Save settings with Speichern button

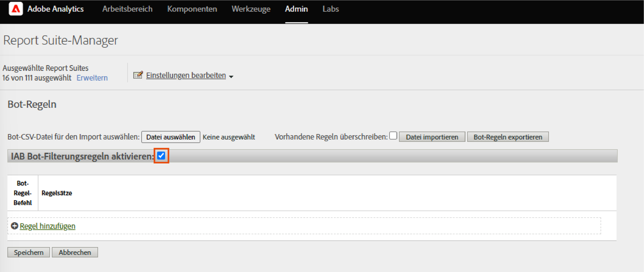click(28, 252)
